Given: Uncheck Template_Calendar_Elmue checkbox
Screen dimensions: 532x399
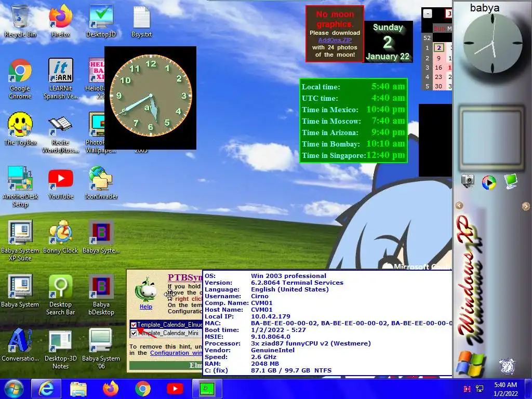Looking at the screenshot, I should click(134, 325).
